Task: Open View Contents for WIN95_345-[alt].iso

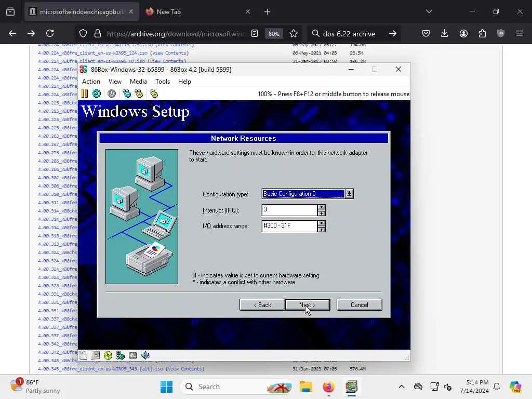Action: point(185,369)
